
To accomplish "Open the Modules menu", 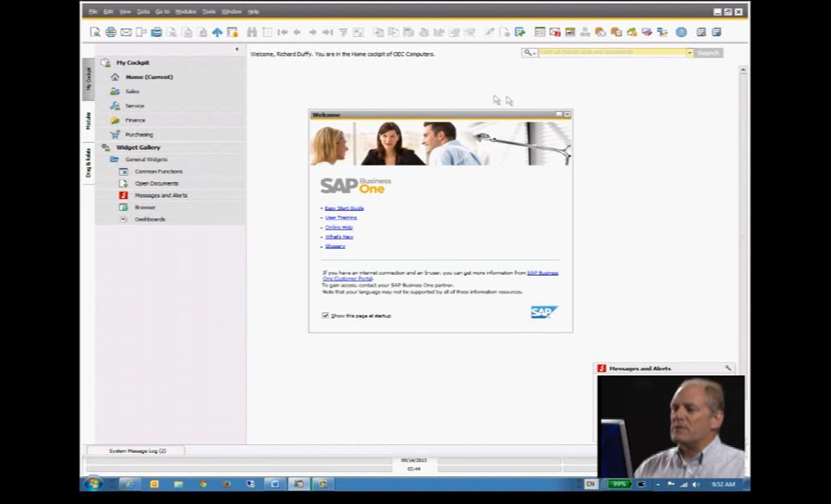I will [186, 12].
